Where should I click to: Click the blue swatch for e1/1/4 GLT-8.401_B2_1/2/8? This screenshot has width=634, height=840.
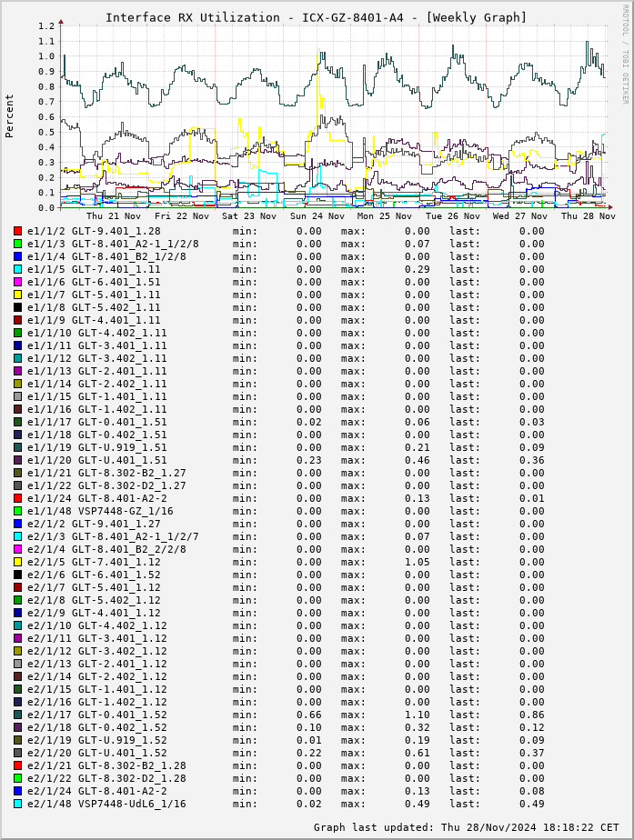pos(17,256)
